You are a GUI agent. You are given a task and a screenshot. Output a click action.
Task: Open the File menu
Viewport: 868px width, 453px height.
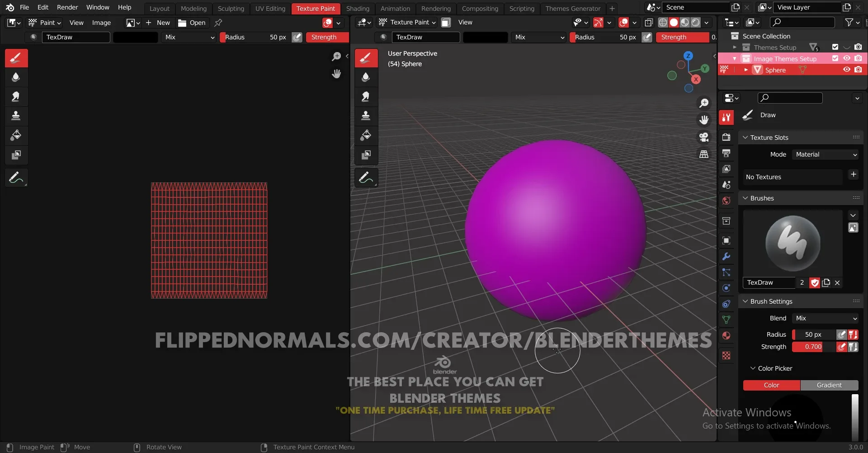pos(24,7)
